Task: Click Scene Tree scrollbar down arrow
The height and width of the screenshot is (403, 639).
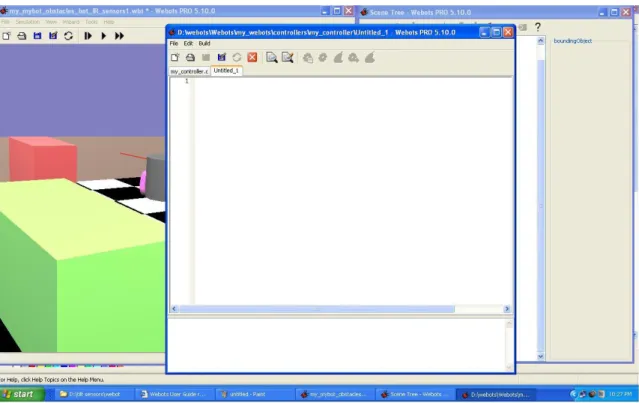Action: point(541,356)
